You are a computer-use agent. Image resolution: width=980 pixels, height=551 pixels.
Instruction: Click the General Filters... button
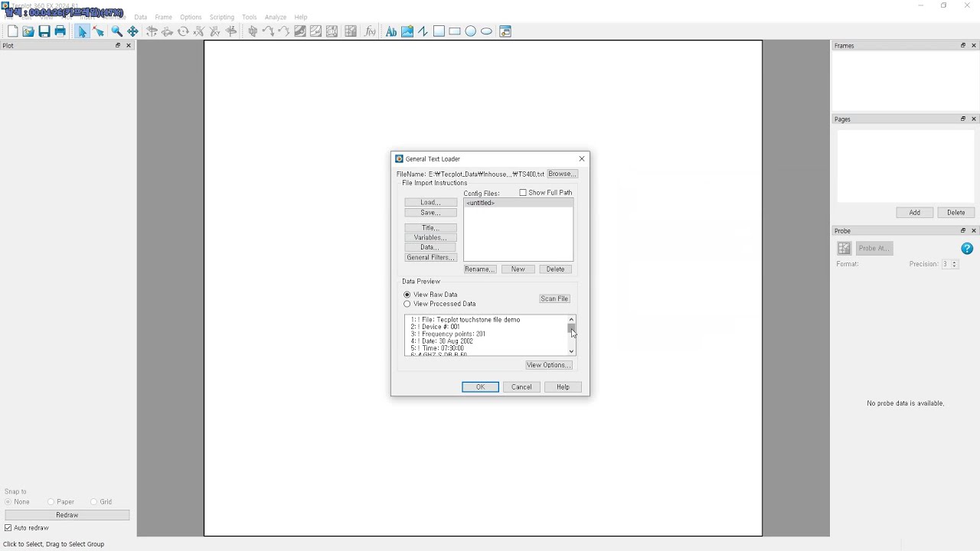coord(430,257)
